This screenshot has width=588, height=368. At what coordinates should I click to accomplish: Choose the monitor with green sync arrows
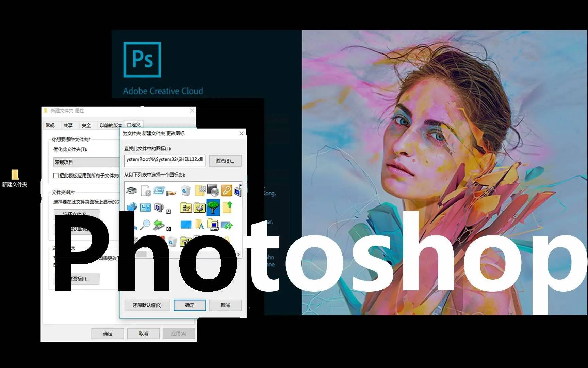227,225
